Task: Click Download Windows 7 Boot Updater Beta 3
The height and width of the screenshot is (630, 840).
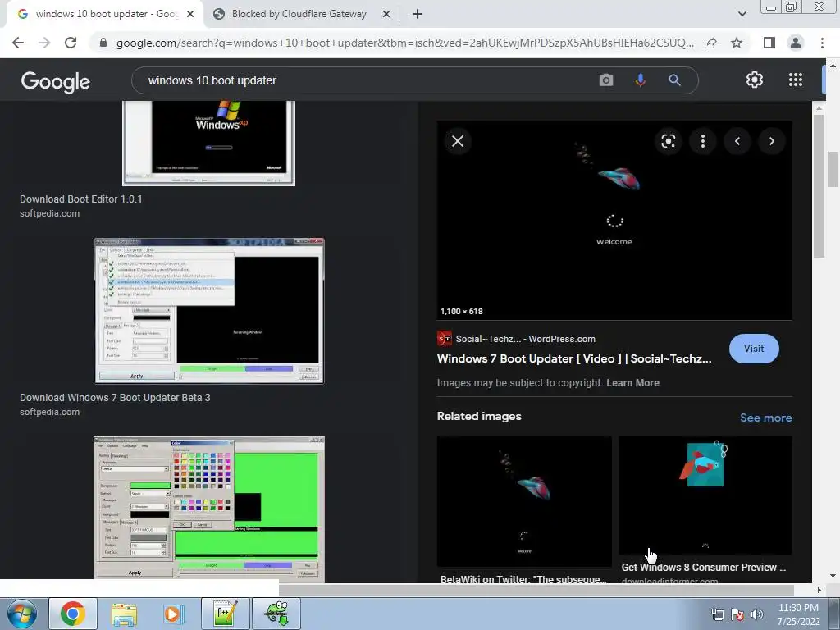Action: [115, 398]
